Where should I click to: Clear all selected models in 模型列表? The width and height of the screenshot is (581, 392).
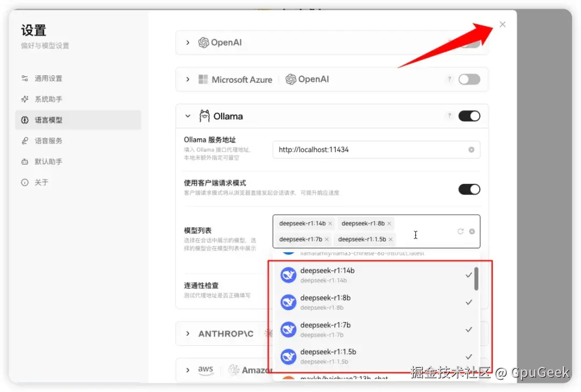(472, 231)
